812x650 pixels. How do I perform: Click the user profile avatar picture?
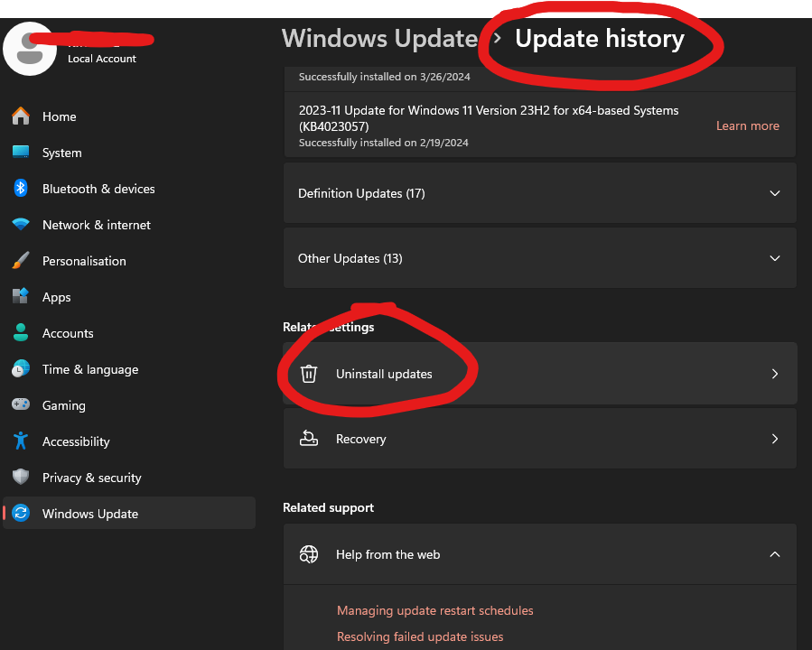click(30, 49)
